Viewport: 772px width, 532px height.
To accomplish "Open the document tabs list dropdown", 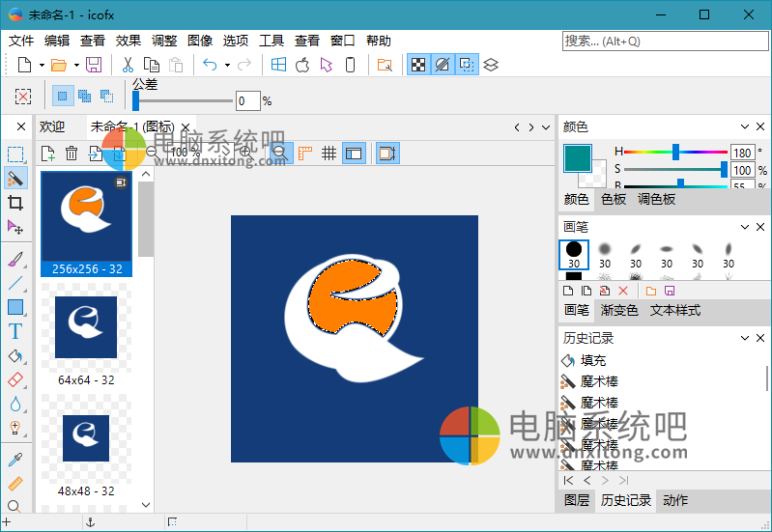I will pos(546,127).
